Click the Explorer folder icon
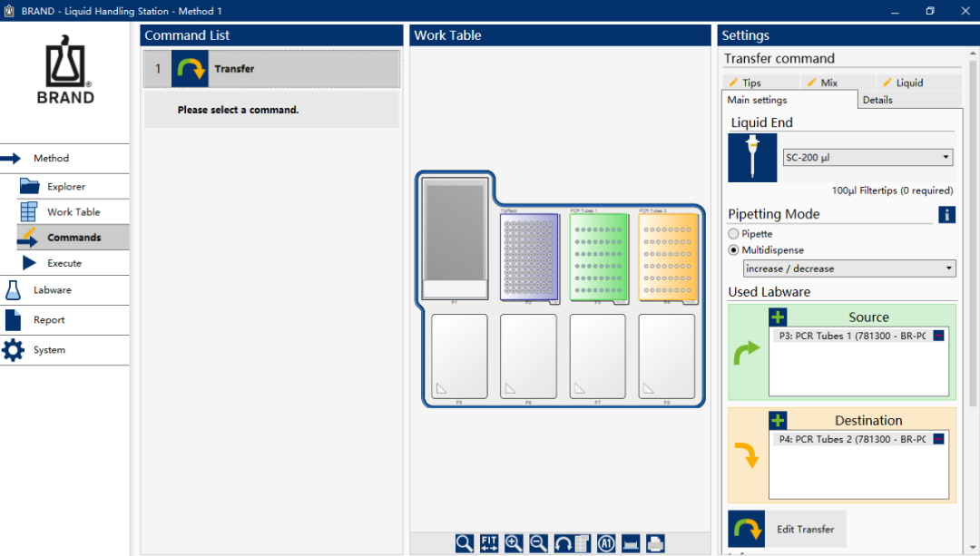 pyautogui.click(x=29, y=186)
